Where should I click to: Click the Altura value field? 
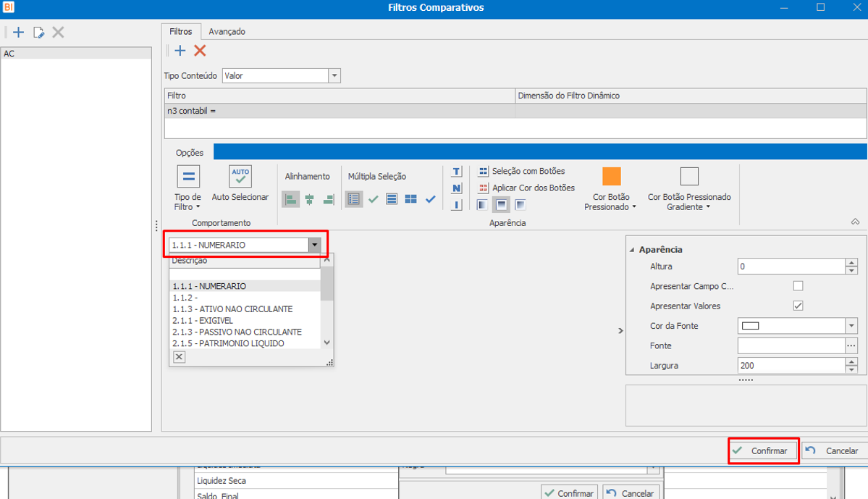[x=791, y=267]
